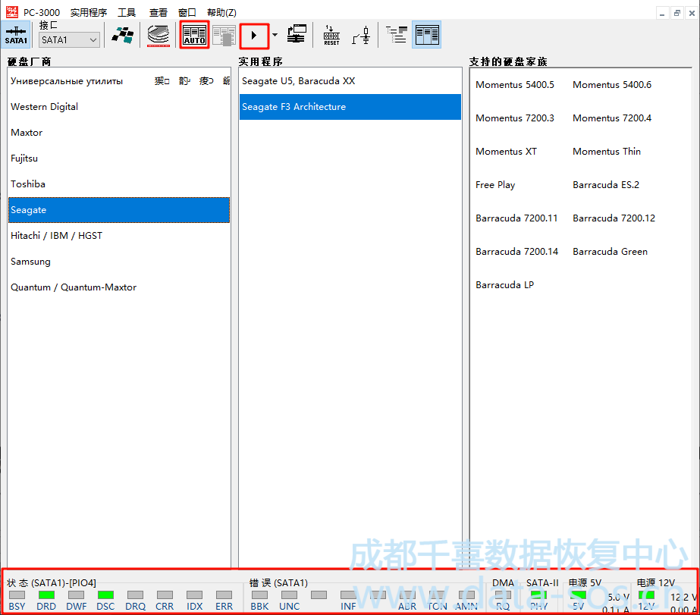Viewport: 700px width, 615px height.
Task: Click the power switch circuit icon
Action: coord(362,35)
